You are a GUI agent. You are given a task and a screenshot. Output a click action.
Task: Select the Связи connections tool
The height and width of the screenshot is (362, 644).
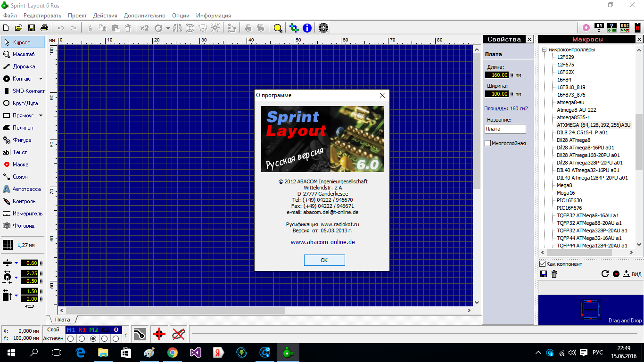click(23, 177)
